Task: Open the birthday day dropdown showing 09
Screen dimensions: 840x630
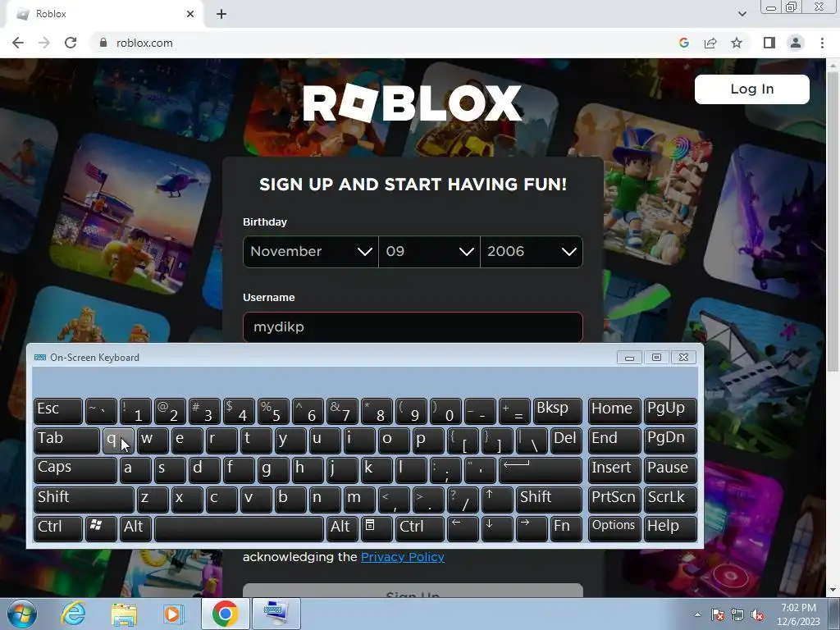Action: 429,251
